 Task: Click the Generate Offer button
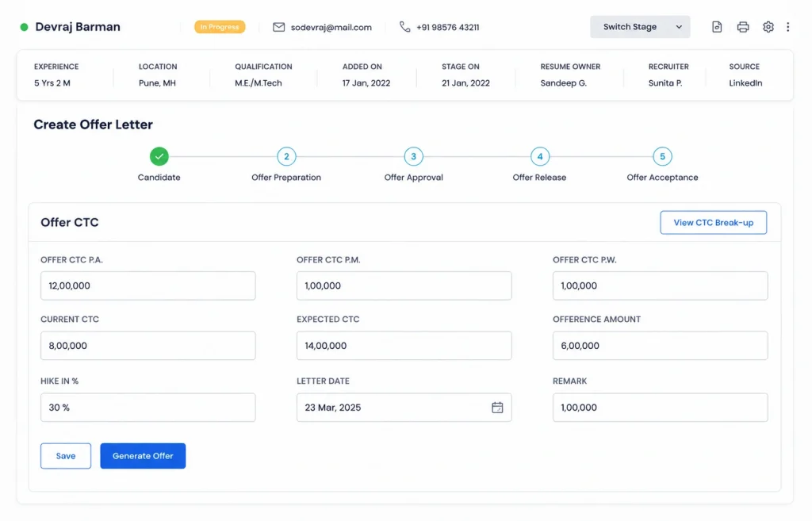(x=143, y=456)
